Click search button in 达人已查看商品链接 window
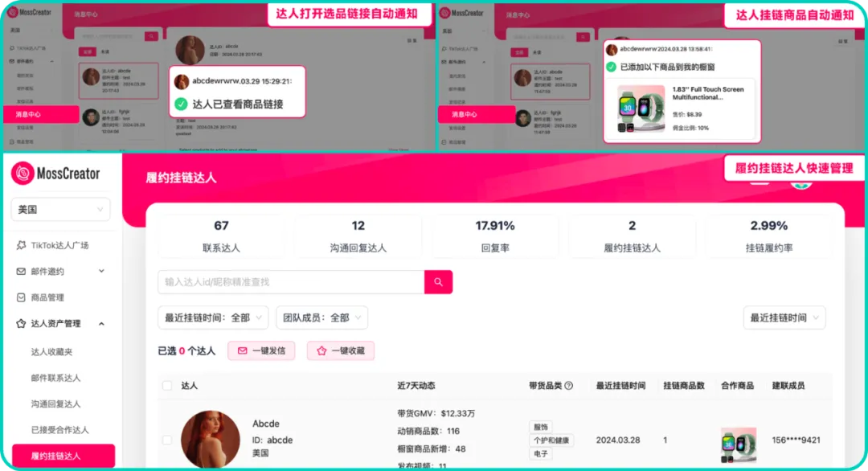The width and height of the screenshot is (868, 471). click(x=151, y=36)
